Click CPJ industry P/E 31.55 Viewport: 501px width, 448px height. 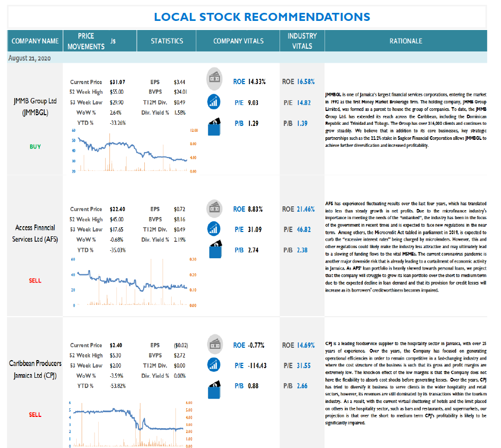pos(304,365)
